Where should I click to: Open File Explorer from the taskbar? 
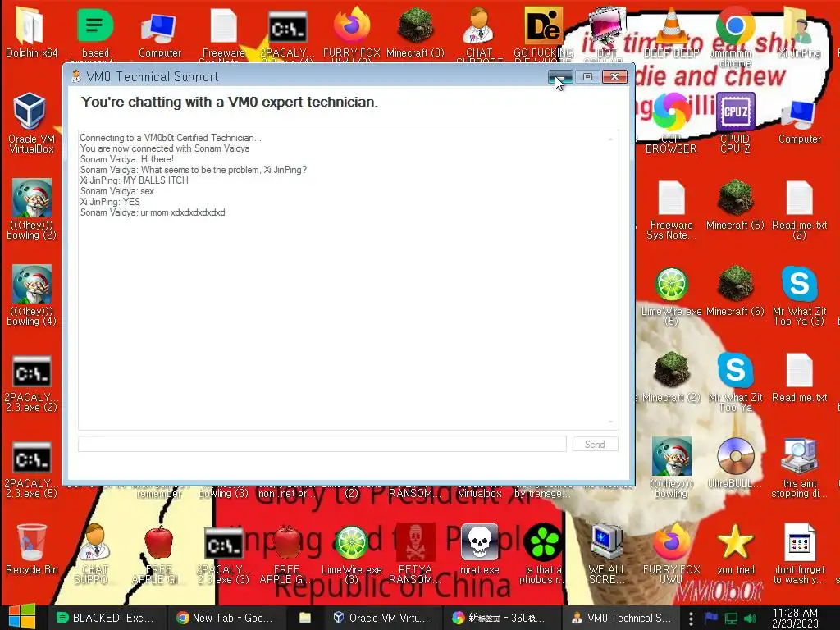[x=305, y=618]
